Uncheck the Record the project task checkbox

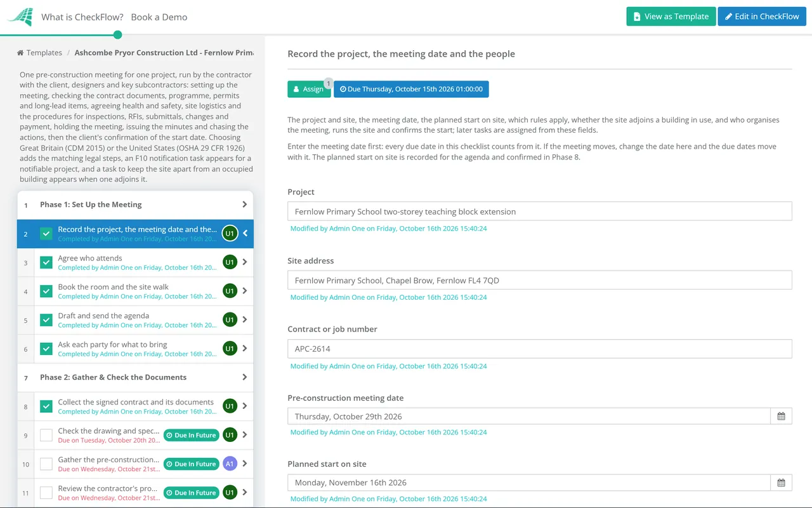coord(46,234)
